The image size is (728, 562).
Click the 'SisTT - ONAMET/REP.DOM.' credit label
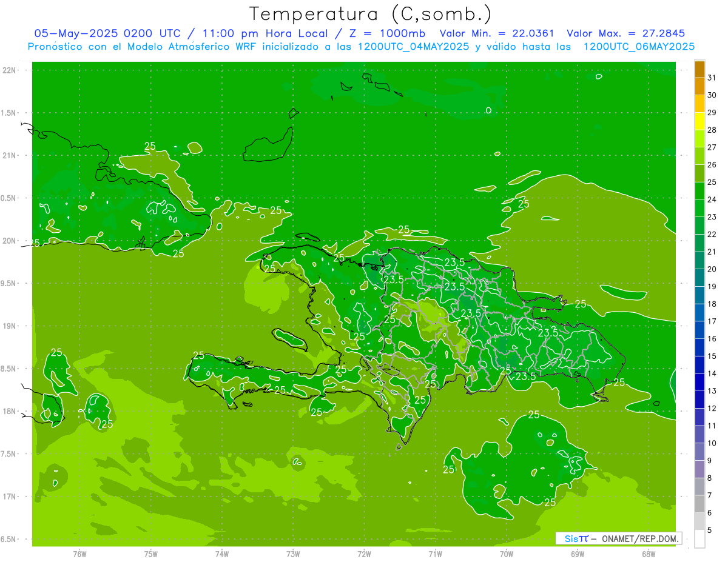tap(620, 538)
